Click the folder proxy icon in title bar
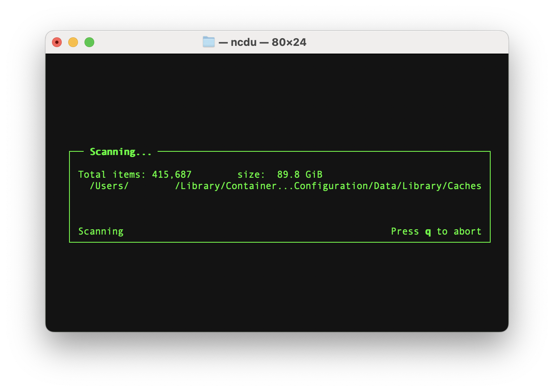This screenshot has width=554, height=392. click(208, 42)
